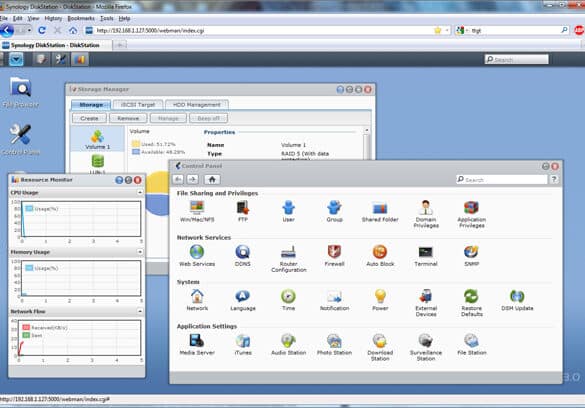Open Domain Privileges icon

pos(426,214)
